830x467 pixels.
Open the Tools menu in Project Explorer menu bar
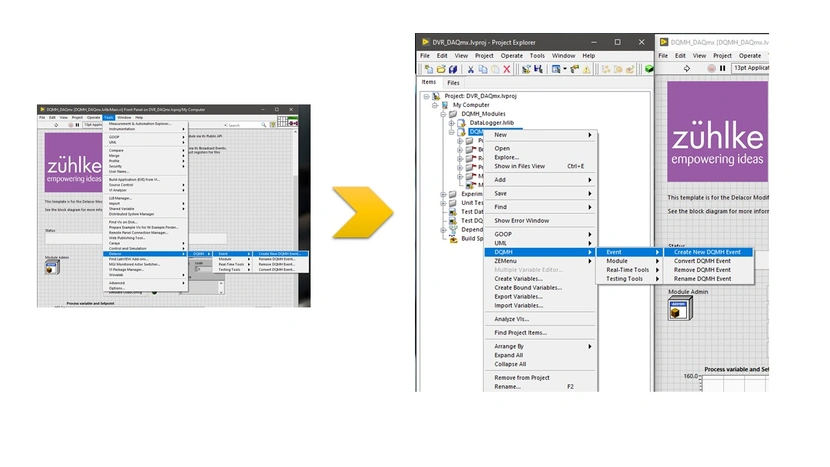pos(537,56)
